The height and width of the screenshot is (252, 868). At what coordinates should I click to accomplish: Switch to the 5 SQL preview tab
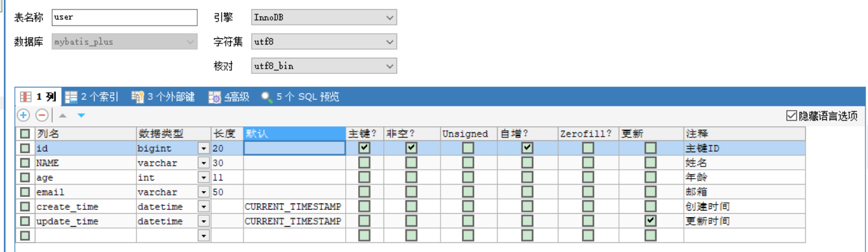300,97
